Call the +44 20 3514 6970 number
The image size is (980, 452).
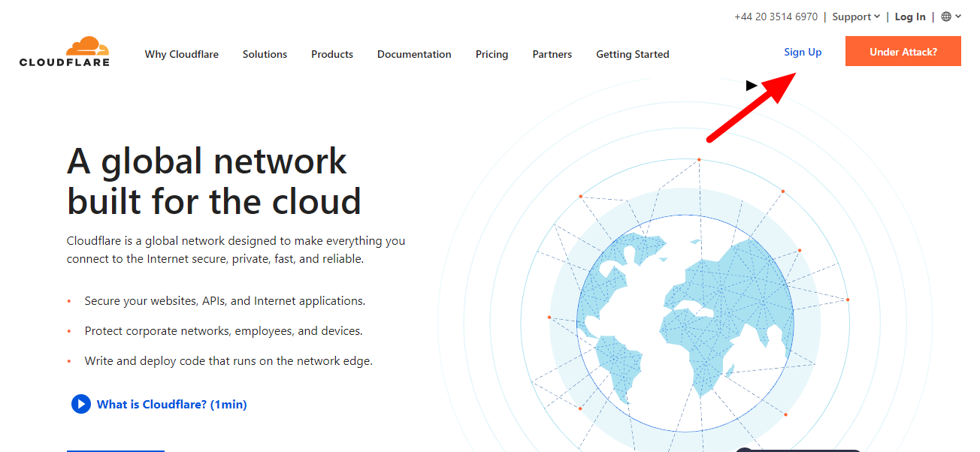pyautogui.click(x=776, y=17)
